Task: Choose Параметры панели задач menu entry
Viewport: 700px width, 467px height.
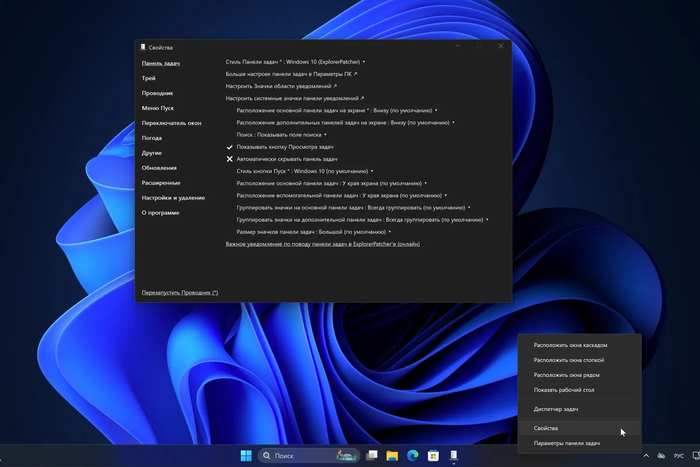Action: 566,442
